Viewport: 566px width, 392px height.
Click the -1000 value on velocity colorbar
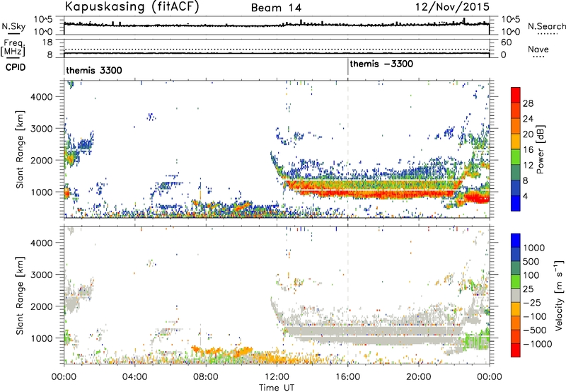coord(538,344)
